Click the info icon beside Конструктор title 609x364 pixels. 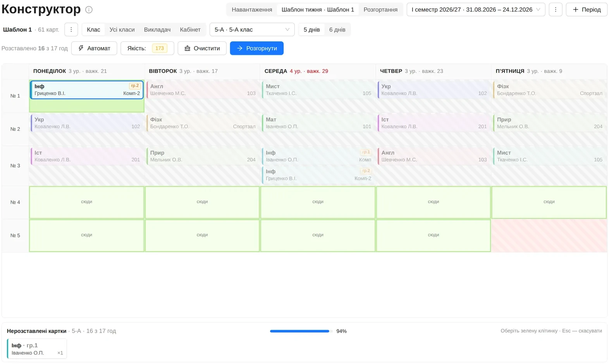[x=89, y=10]
